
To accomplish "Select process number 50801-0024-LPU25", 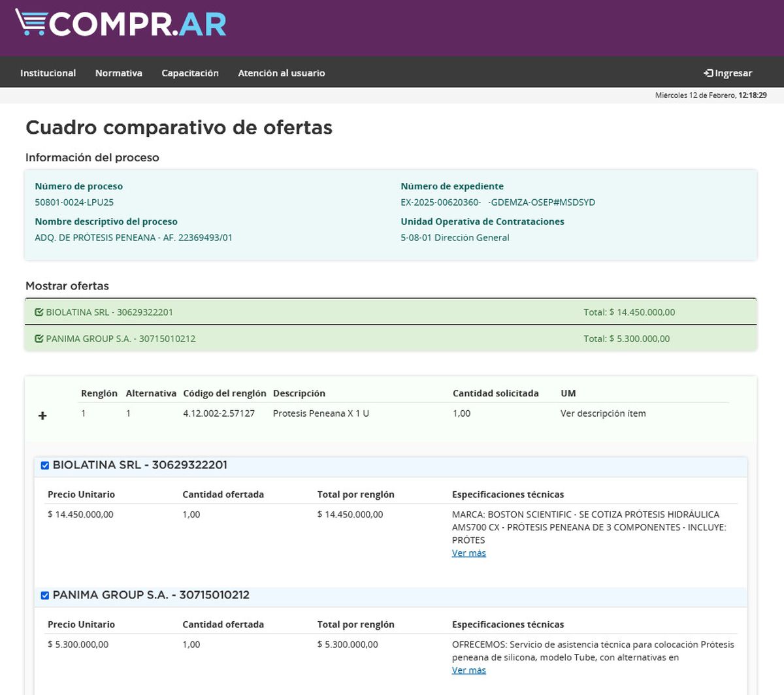I will point(74,202).
